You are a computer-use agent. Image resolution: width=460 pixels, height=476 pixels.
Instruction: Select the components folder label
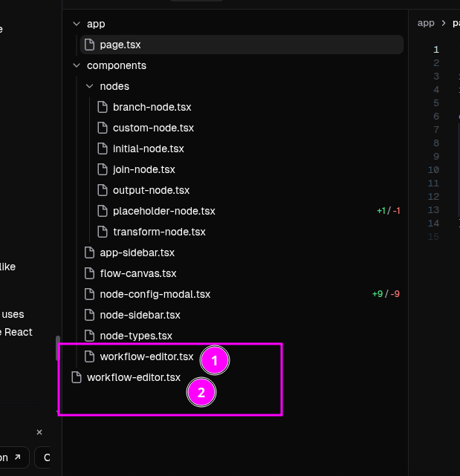pyautogui.click(x=117, y=65)
